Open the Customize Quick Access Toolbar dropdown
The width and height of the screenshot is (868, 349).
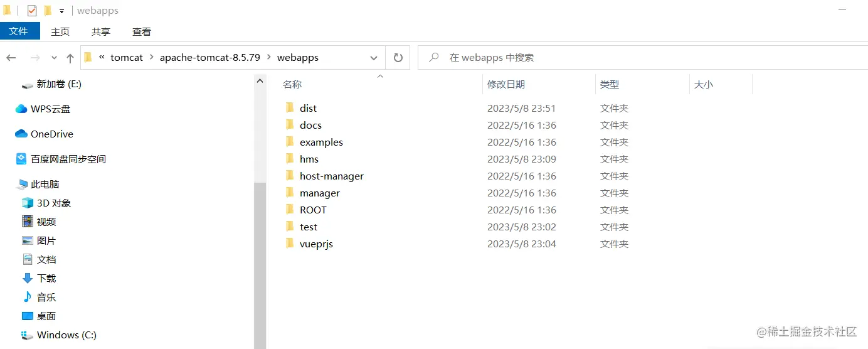click(x=61, y=11)
